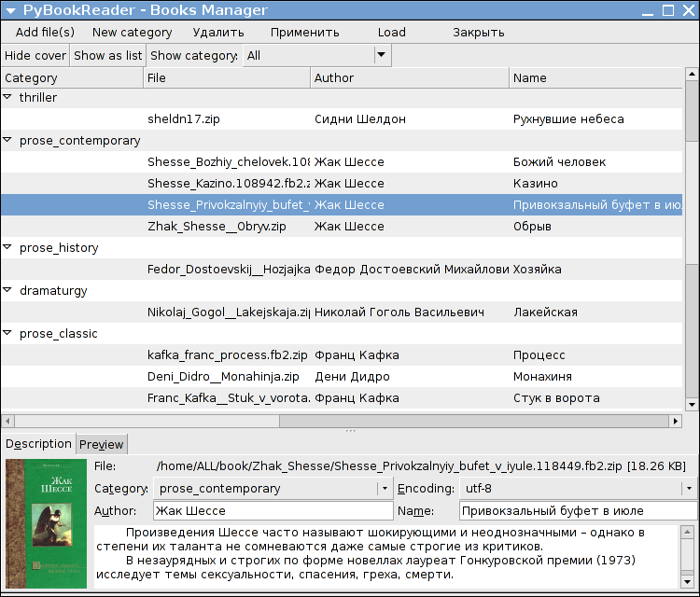Click the Author input field

[x=273, y=510]
